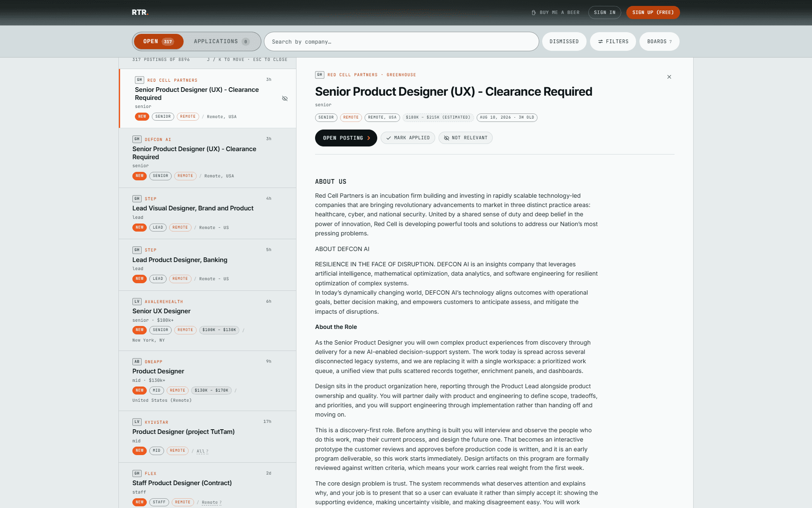Switch to the Open postings tab
Screen dimensions: 812x508
point(159,41)
